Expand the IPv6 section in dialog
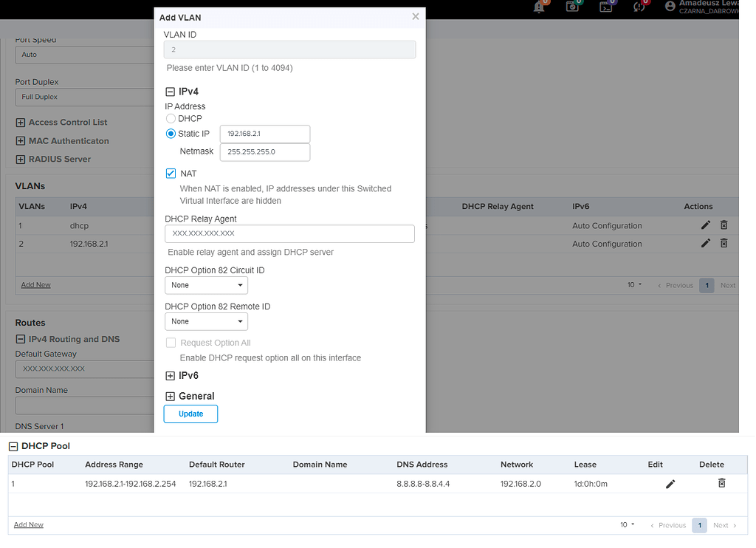Viewport: 756px width, 548px height. [x=171, y=376]
